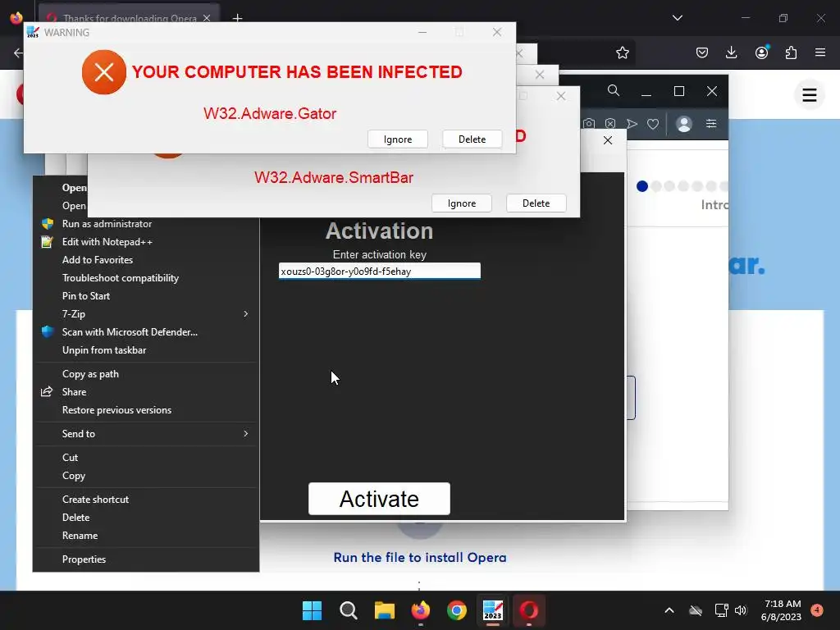The width and height of the screenshot is (840, 630).
Task: List all Firefox tabs dropdown
Action: pos(677,18)
